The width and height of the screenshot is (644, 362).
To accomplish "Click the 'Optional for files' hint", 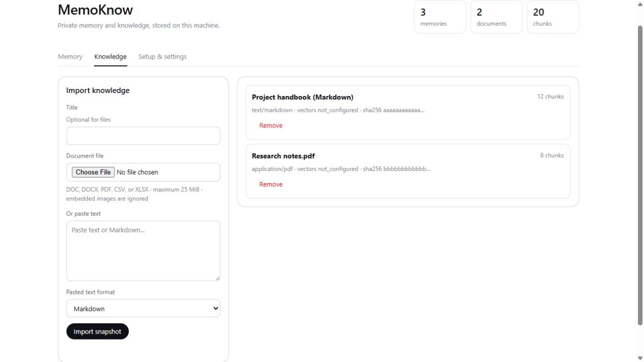I will pyautogui.click(x=88, y=119).
